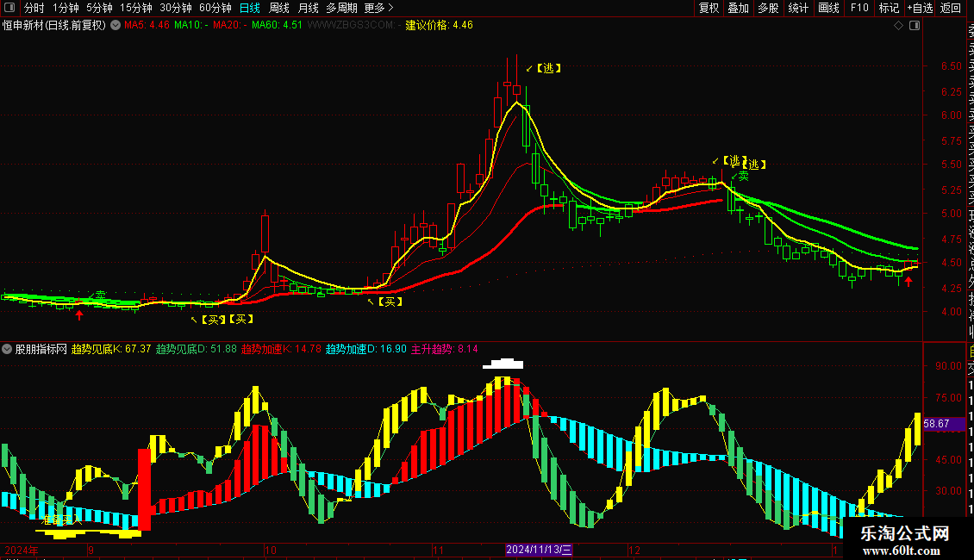Click the MA5: 4.46 label
The width and height of the screenshot is (974, 560).
(147, 26)
